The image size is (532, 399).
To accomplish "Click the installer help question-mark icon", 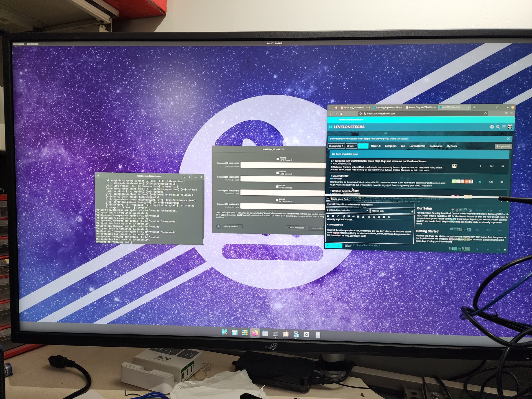I will pos(218,226).
